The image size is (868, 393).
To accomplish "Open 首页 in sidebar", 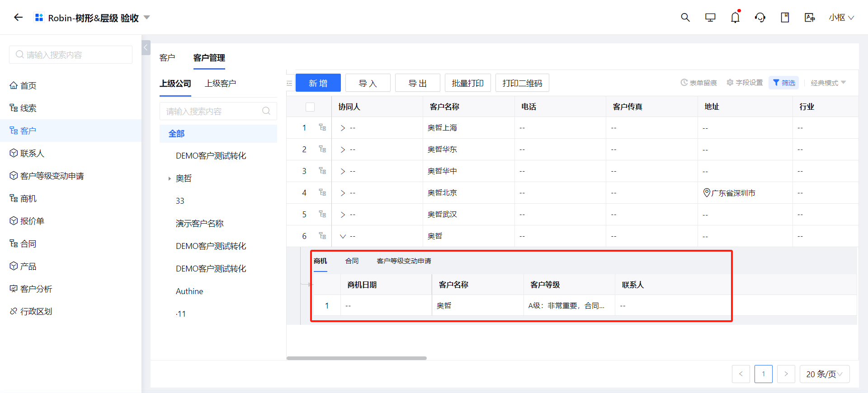I will [71, 85].
